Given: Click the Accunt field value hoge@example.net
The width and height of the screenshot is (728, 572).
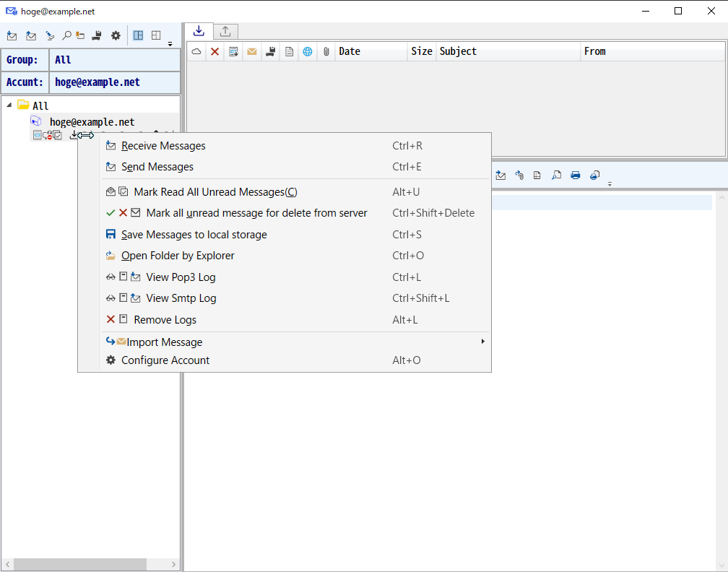Looking at the screenshot, I should pyautogui.click(x=115, y=82).
